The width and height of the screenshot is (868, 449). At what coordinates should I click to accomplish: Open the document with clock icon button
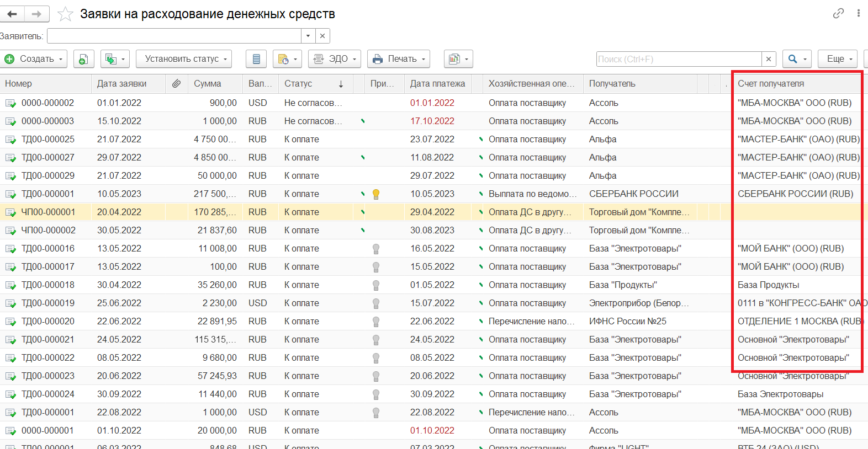(x=288, y=59)
